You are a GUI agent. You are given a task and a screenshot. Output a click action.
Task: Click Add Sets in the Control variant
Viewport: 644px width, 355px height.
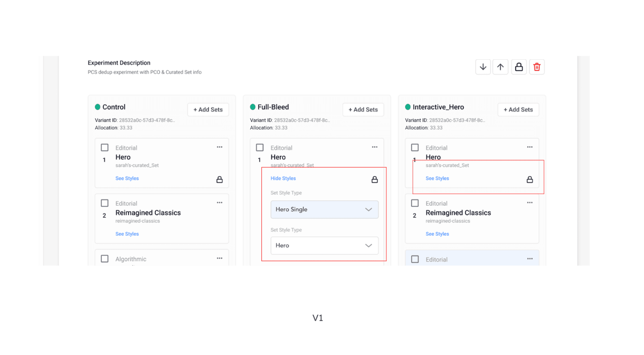[208, 109]
